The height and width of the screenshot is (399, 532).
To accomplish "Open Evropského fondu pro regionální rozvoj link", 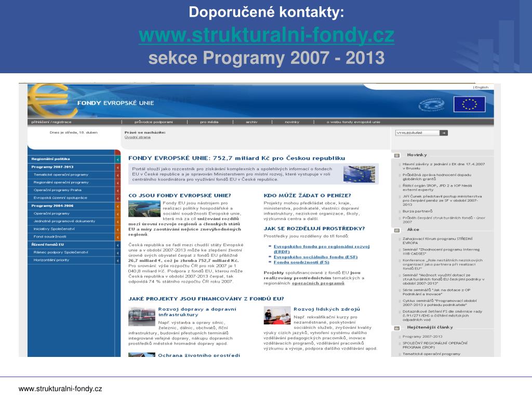I will click(x=322, y=249).
